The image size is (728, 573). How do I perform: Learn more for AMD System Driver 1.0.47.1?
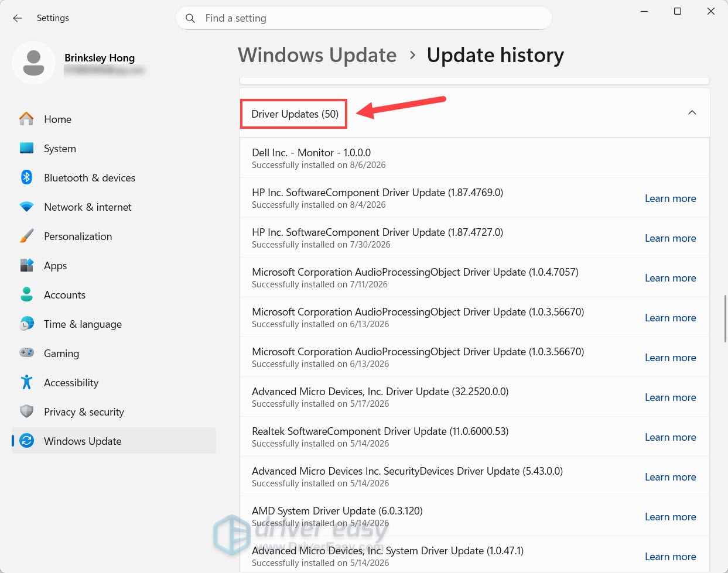670,557
